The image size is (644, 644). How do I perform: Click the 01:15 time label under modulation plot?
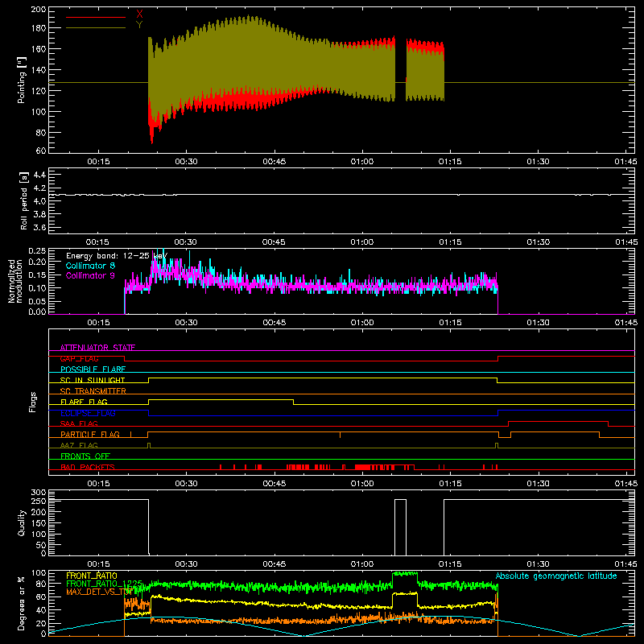click(450, 323)
